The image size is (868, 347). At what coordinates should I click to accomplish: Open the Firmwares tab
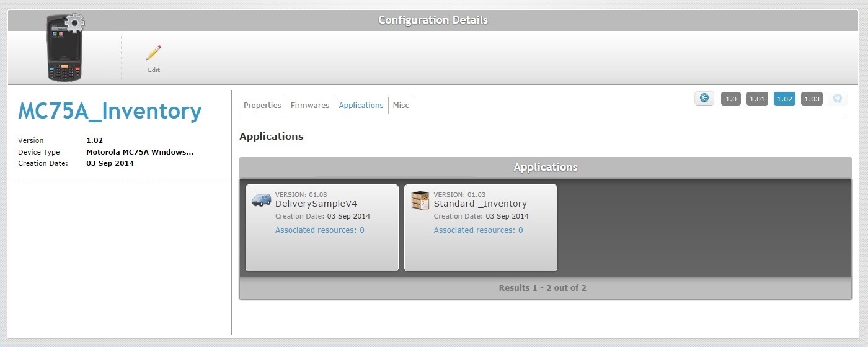(310, 106)
